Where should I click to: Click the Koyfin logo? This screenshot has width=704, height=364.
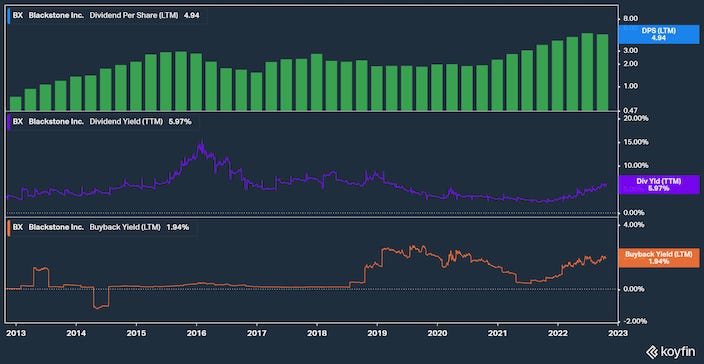click(672, 351)
